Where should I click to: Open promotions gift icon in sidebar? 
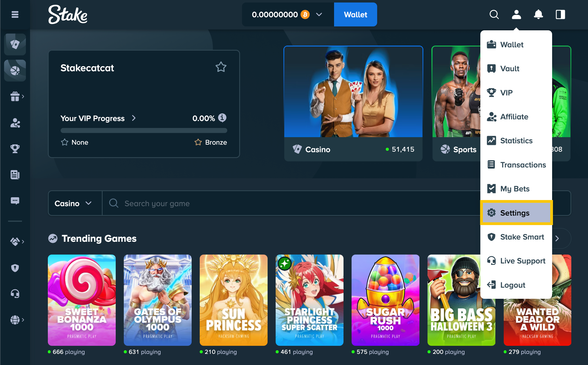click(15, 97)
